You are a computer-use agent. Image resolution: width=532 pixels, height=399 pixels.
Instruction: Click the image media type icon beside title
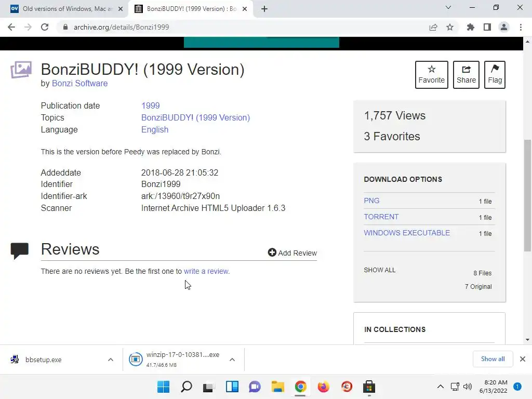[21, 70]
